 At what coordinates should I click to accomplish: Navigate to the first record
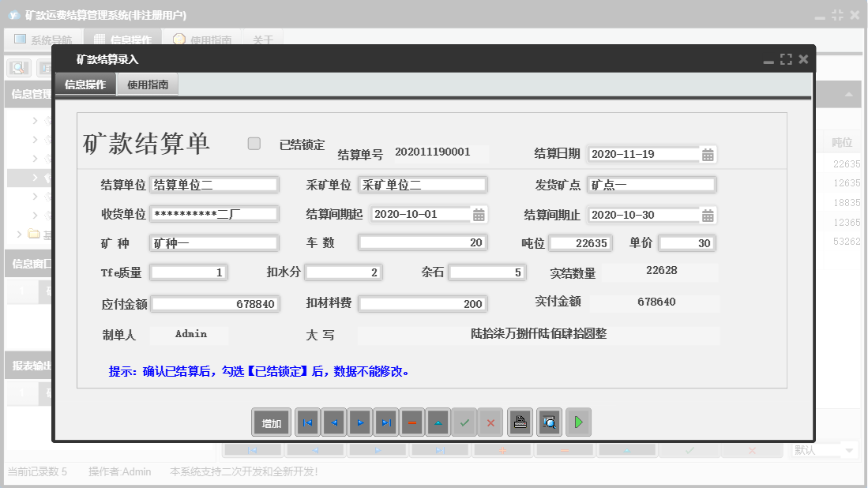pos(307,422)
